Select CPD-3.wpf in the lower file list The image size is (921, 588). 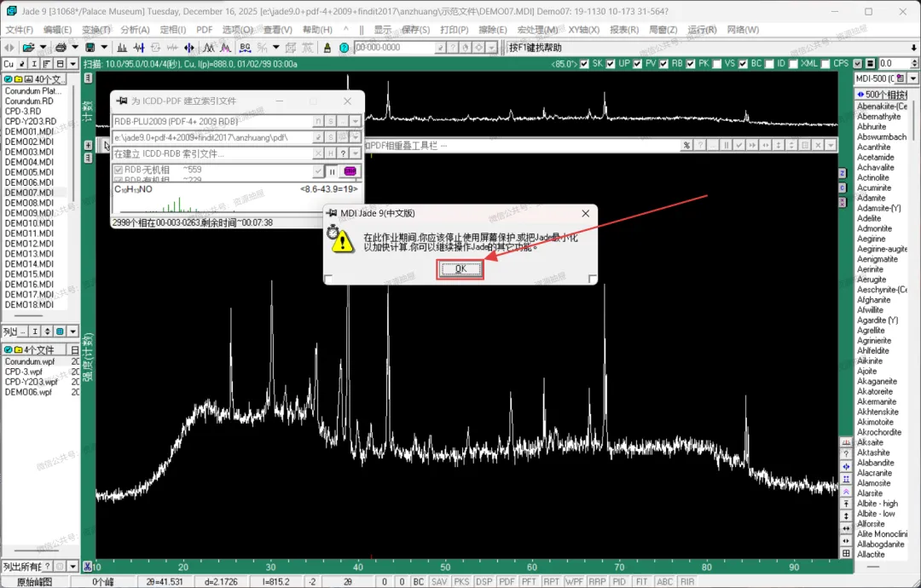point(24,372)
